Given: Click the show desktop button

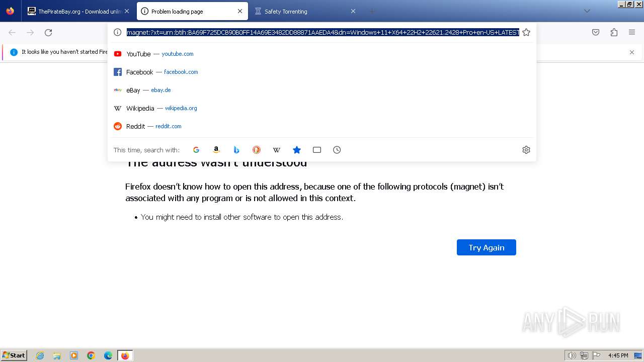Looking at the screenshot, I should (638, 355).
